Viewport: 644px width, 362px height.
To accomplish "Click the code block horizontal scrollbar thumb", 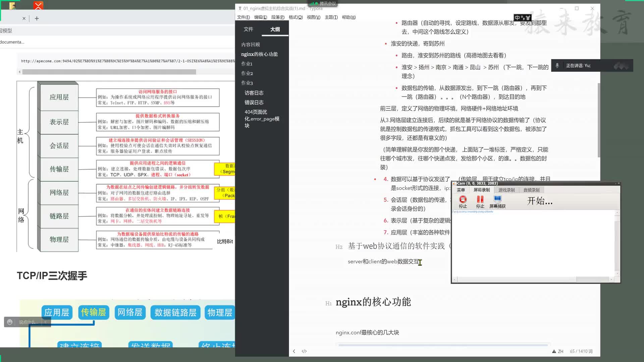I will coord(109,72).
